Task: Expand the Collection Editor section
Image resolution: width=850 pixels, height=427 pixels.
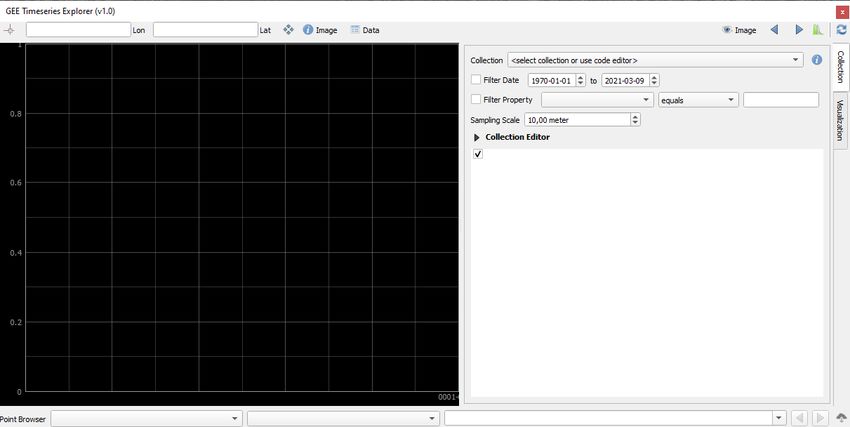Action: pos(477,138)
